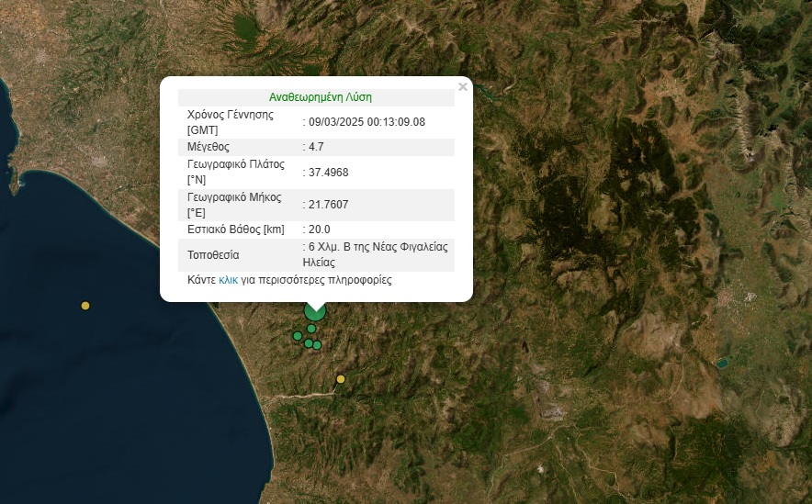Click the location text 'Νέας Φιγαλείας Ηλείας'
Image resolution: width=812 pixels, height=504 pixels.
coord(376,254)
